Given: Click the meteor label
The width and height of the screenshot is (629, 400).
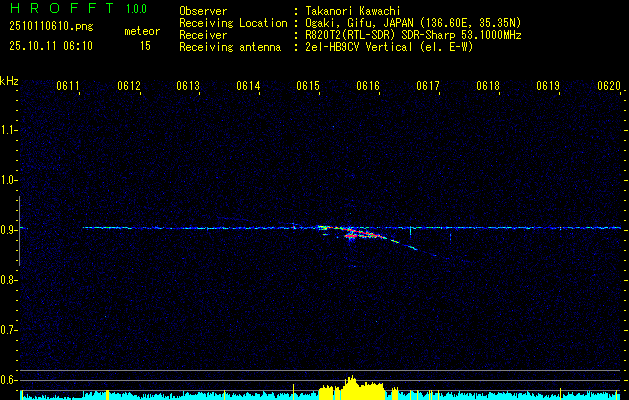Looking at the screenshot, I should click(x=142, y=31).
